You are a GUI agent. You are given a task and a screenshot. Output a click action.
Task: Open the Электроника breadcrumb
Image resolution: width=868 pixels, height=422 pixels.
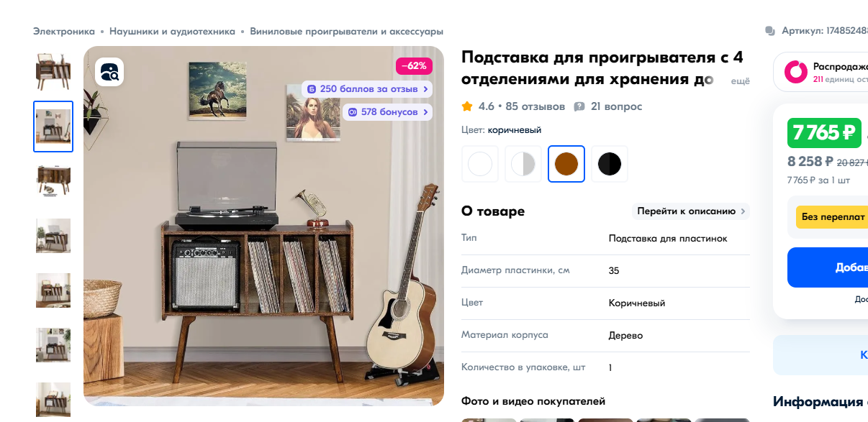(x=64, y=32)
